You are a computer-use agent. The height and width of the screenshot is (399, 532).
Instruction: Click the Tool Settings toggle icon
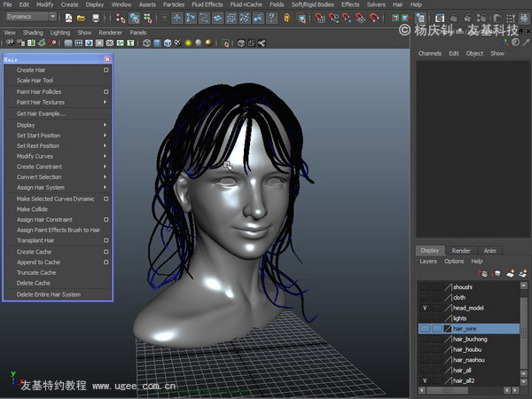511,18
